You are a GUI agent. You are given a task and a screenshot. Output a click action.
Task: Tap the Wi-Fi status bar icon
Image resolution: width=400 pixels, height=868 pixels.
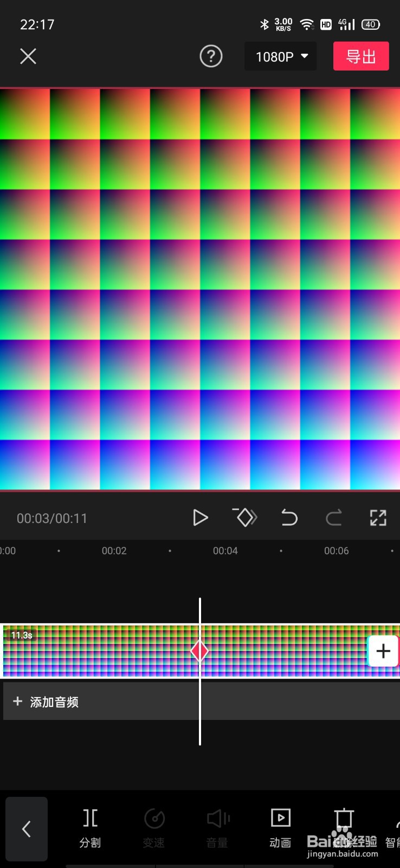coord(307,24)
